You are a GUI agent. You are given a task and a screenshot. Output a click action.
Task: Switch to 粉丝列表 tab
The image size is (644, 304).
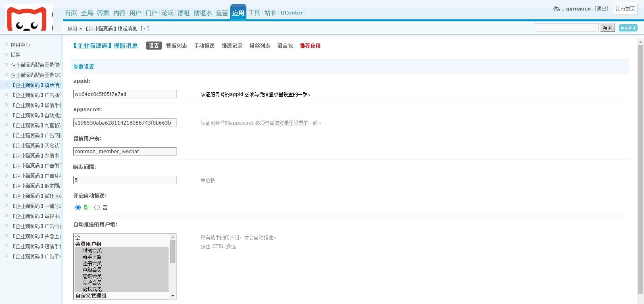260,46
